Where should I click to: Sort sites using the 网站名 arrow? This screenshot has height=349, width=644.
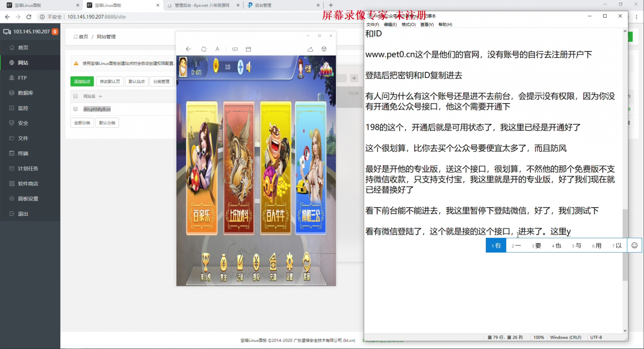[100, 96]
